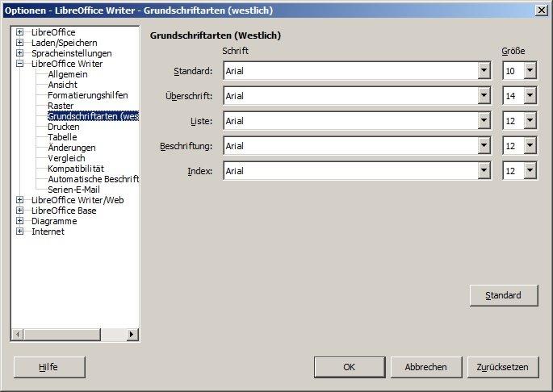Viewport: 553px width, 392px height.
Task: Open the Index font dropdown arrow
Action: (x=484, y=171)
